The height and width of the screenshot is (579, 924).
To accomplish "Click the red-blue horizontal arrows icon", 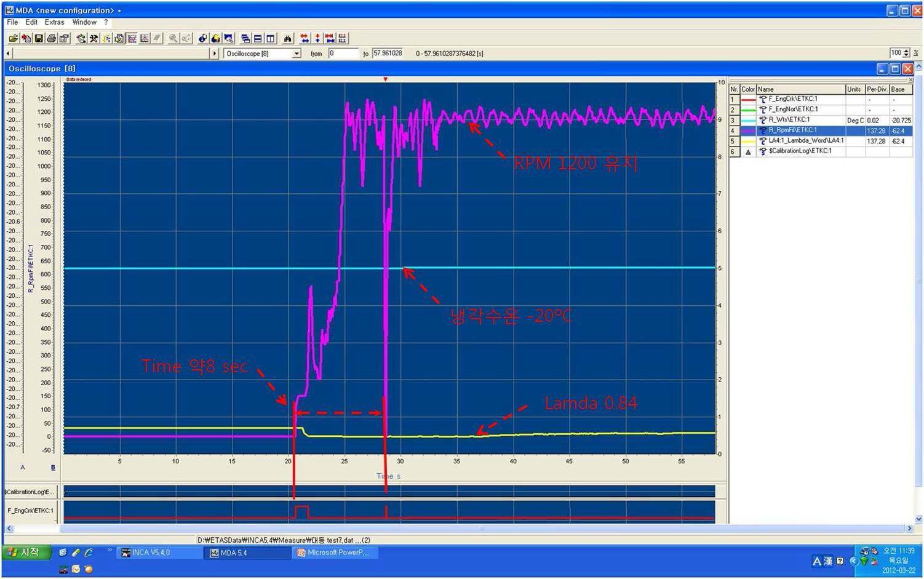I will point(305,38).
